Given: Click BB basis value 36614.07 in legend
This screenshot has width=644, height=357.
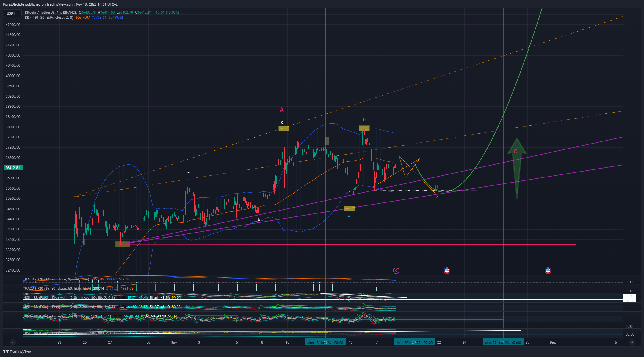Looking at the screenshot, I should pos(83,18).
